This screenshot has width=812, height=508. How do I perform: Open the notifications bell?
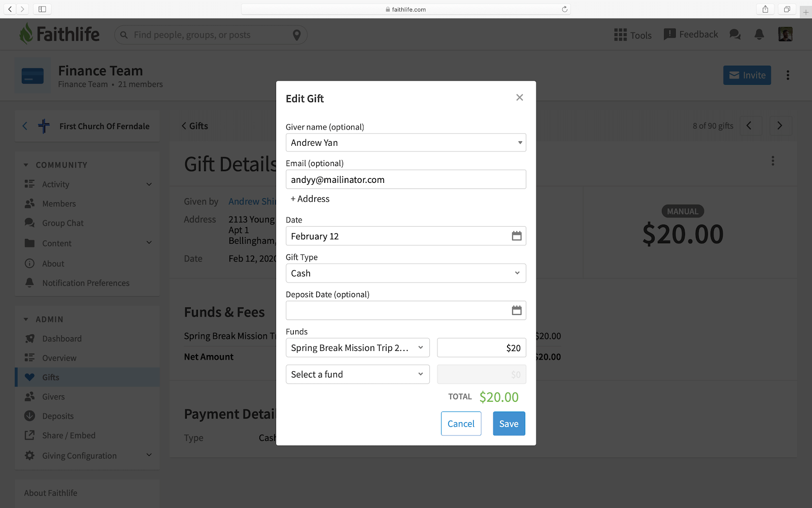(759, 34)
